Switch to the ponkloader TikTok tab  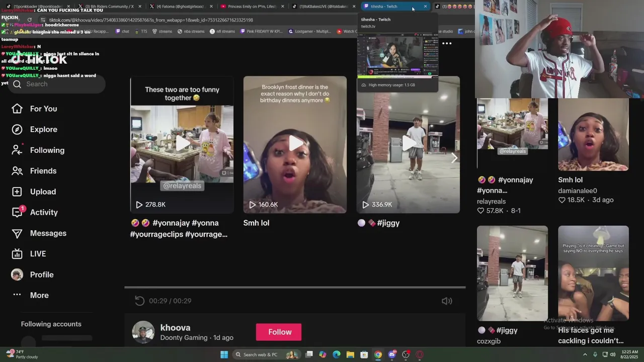tap(38, 7)
